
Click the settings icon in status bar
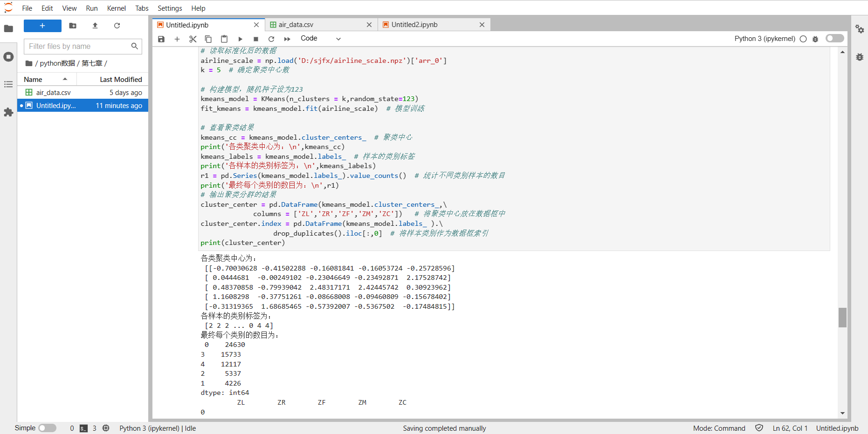pos(106,428)
